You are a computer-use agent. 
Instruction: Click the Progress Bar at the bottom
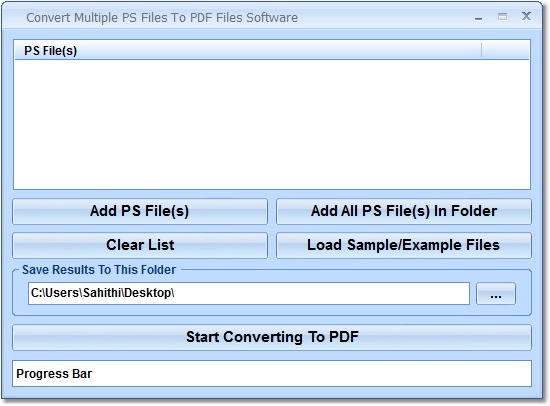pyautogui.click(x=272, y=374)
